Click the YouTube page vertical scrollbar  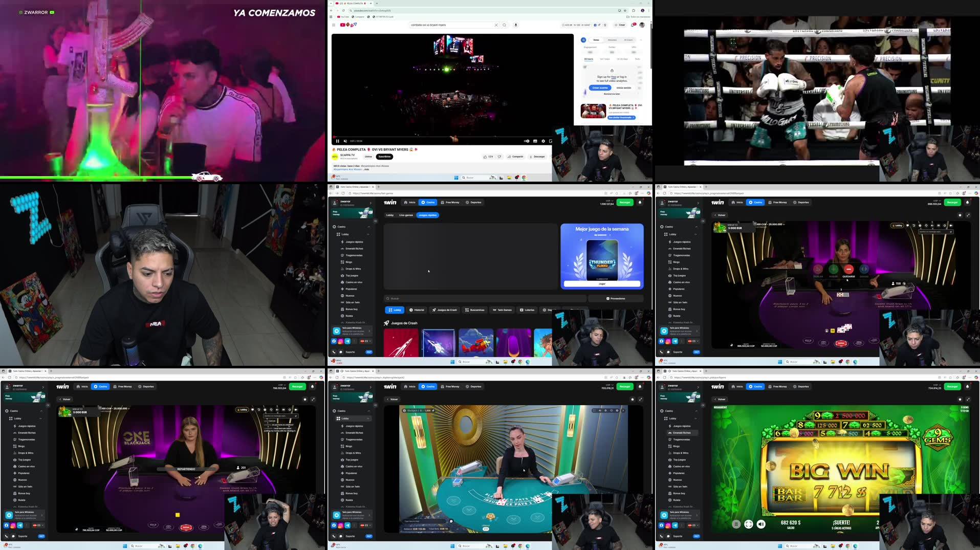point(651,46)
